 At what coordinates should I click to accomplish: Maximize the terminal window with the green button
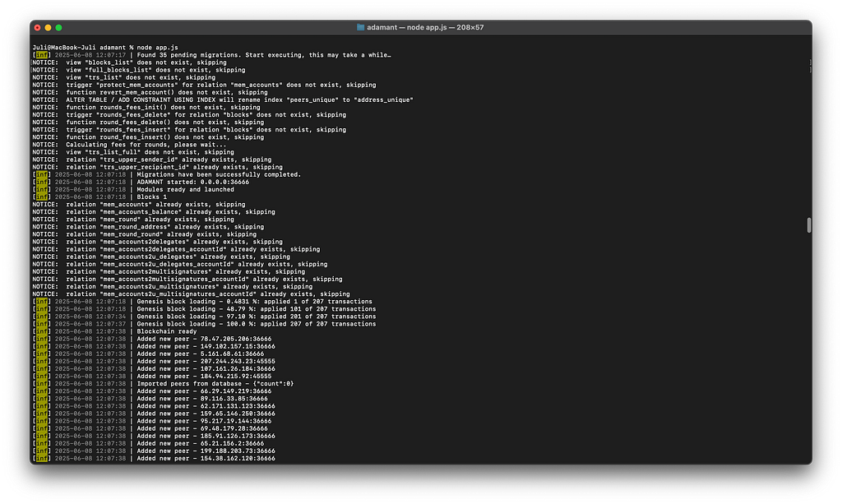58,27
